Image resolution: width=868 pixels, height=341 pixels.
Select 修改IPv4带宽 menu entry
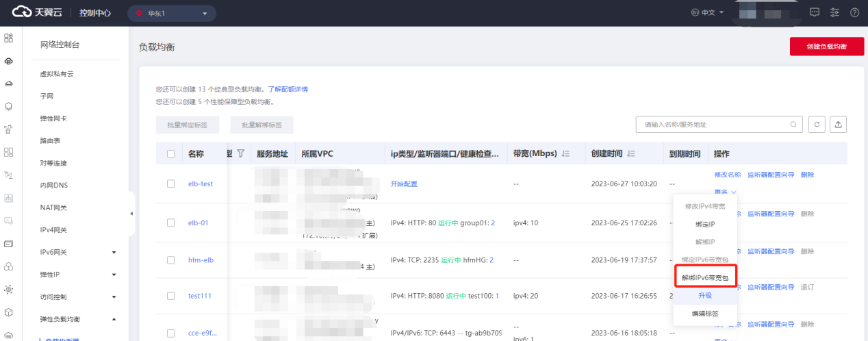[x=705, y=206]
